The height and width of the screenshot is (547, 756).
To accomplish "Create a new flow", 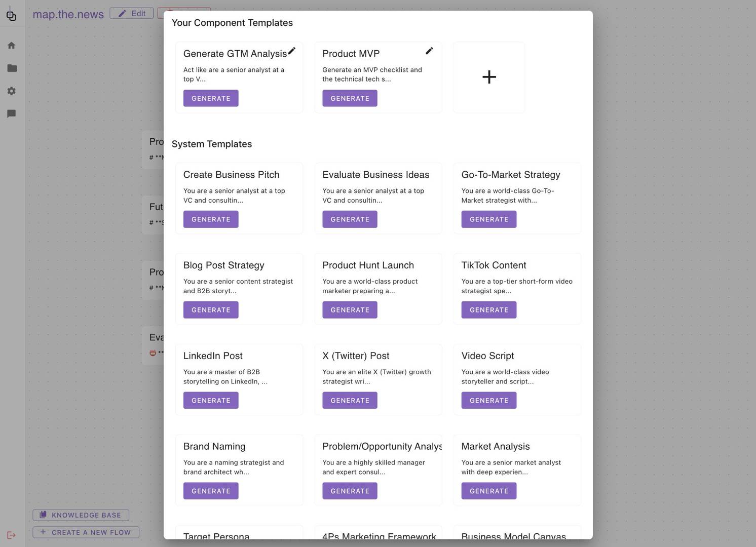I will pos(86,532).
